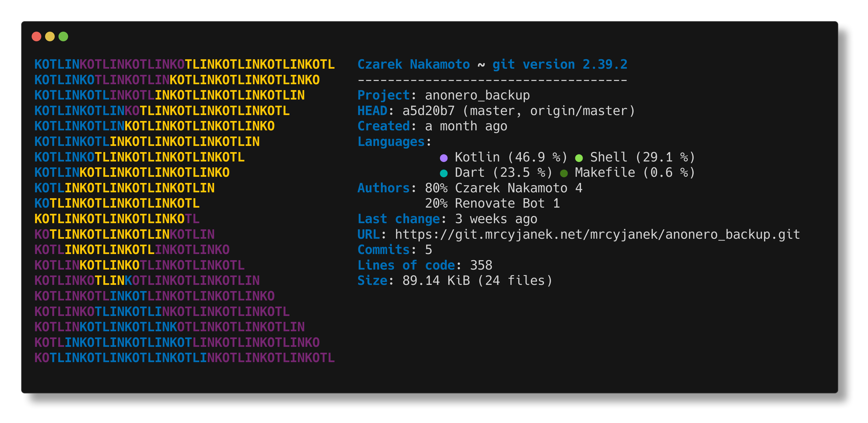
Task: Select the 'Created' label
Action: [384, 126]
